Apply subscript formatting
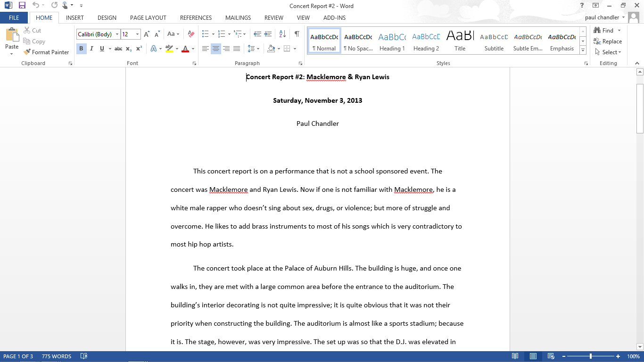 (x=129, y=49)
